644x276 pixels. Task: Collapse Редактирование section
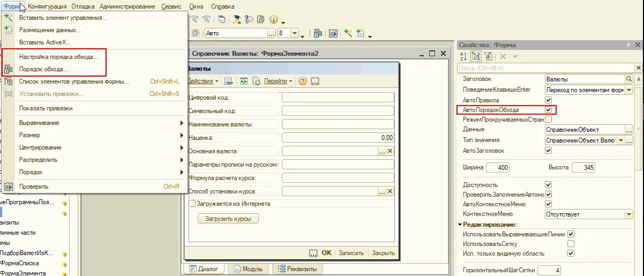click(460, 225)
